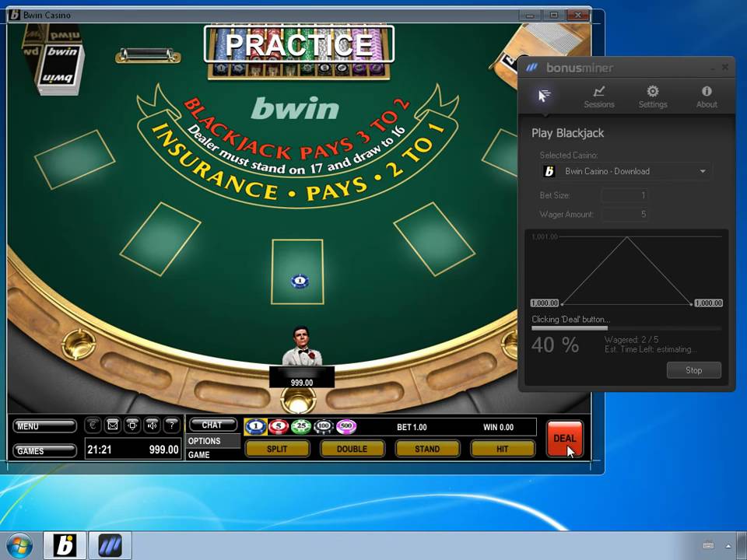Click the 21:21 clock display
Viewport: 747px width, 560px height.
pos(100,449)
